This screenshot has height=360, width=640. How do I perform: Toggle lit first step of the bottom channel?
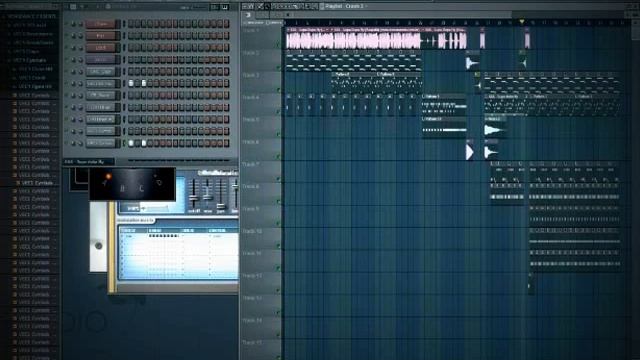click(x=131, y=143)
